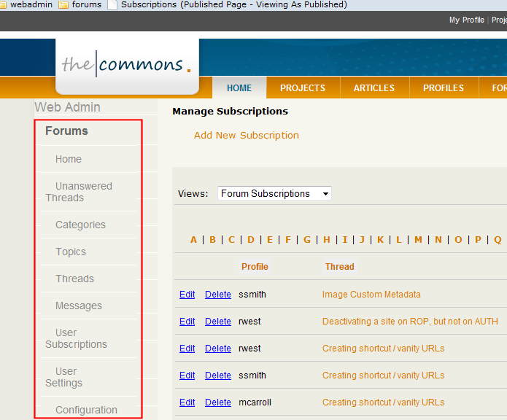Viewport: 507px width, 420px height.
Task: Click the Subscriptions page document icon
Action: click(x=112, y=5)
